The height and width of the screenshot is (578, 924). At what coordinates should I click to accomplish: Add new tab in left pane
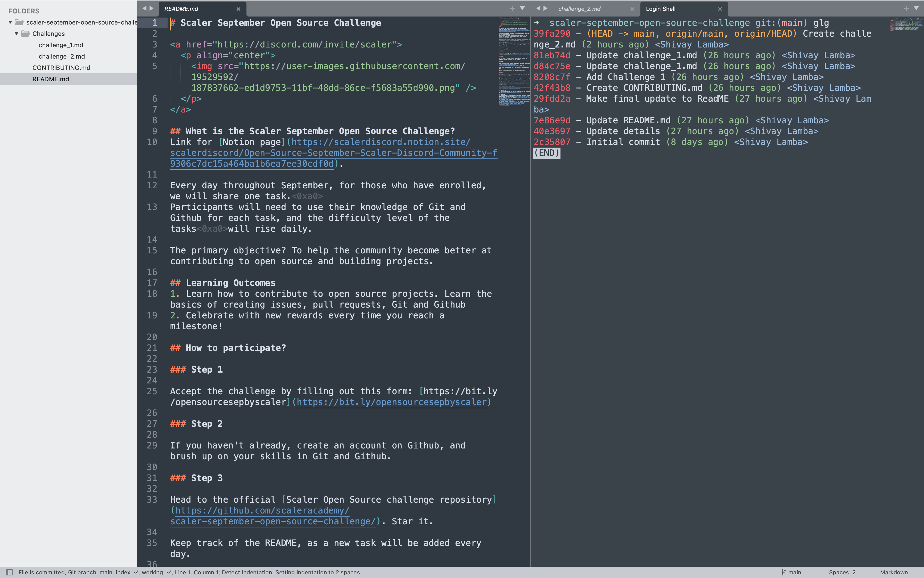(512, 8)
